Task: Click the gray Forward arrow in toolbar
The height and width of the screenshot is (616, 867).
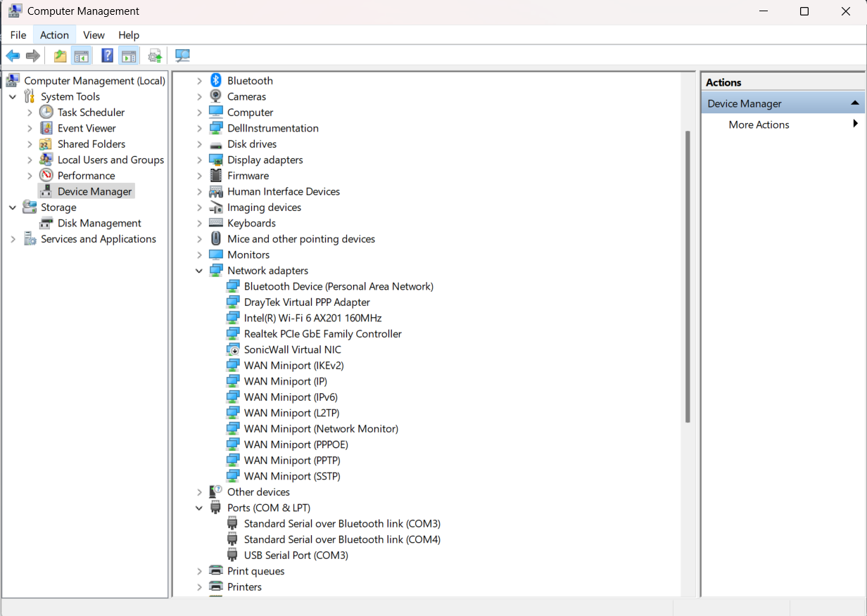Action: click(32, 56)
